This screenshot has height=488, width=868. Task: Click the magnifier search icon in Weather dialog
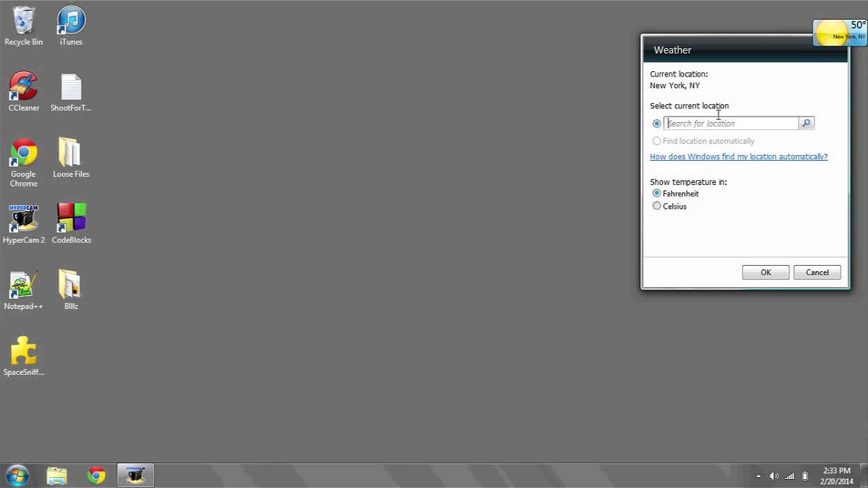click(806, 123)
